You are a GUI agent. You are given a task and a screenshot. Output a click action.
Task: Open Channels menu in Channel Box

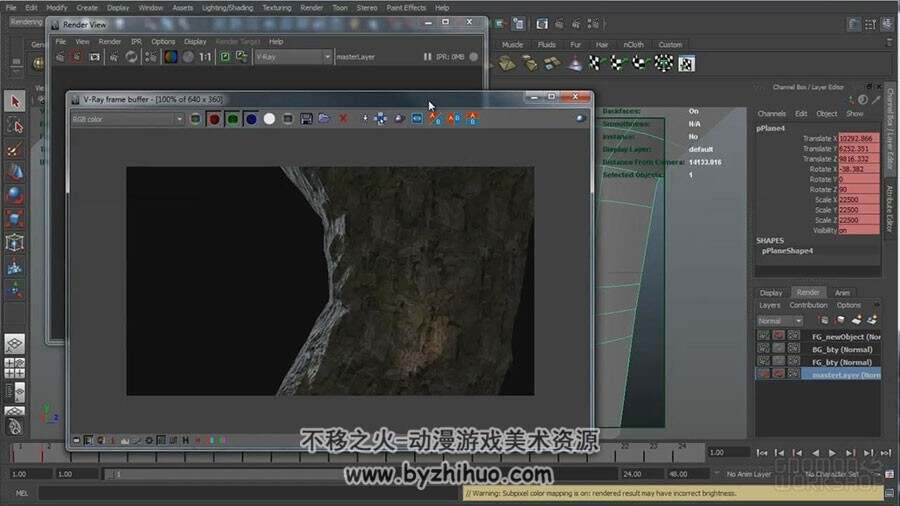(771, 114)
